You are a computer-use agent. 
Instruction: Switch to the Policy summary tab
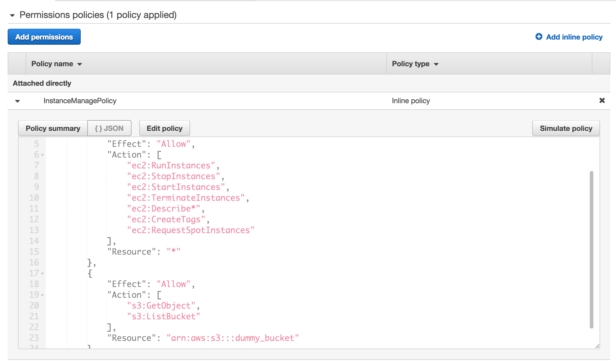click(x=53, y=128)
